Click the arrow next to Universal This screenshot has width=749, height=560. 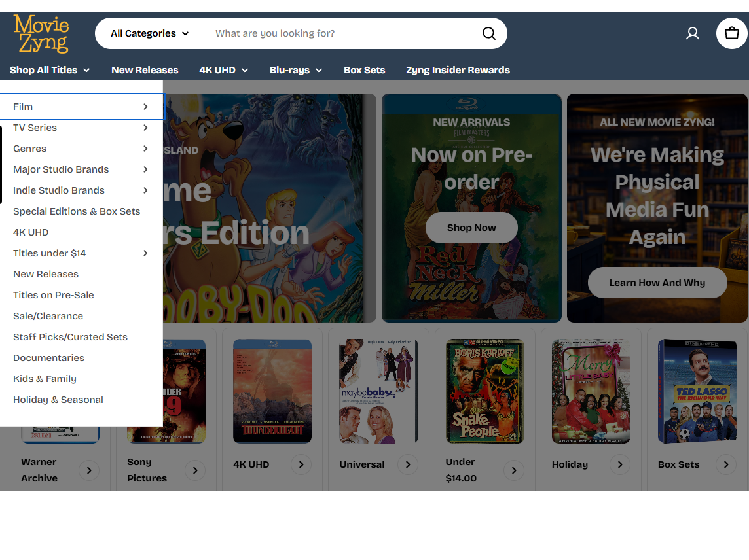tap(407, 464)
